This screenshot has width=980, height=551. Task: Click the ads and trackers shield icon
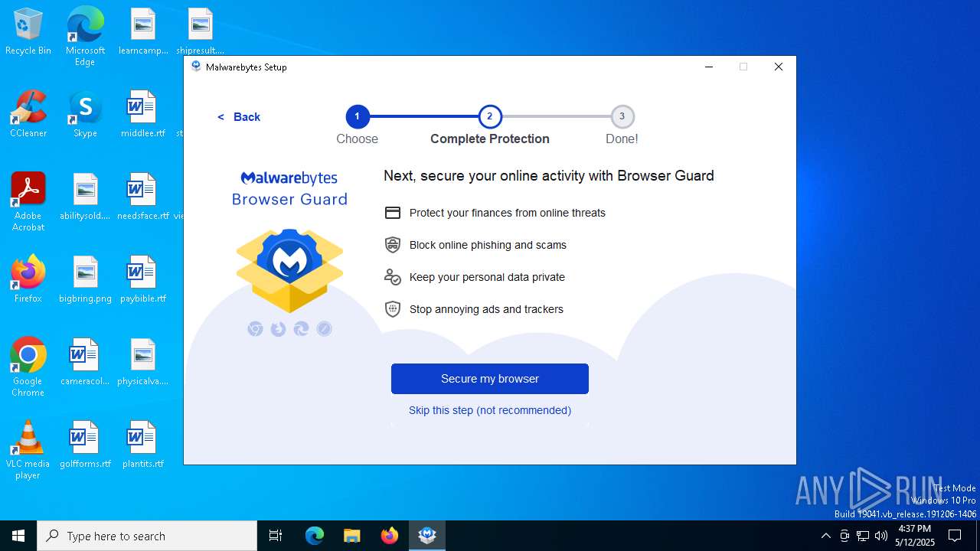393,309
